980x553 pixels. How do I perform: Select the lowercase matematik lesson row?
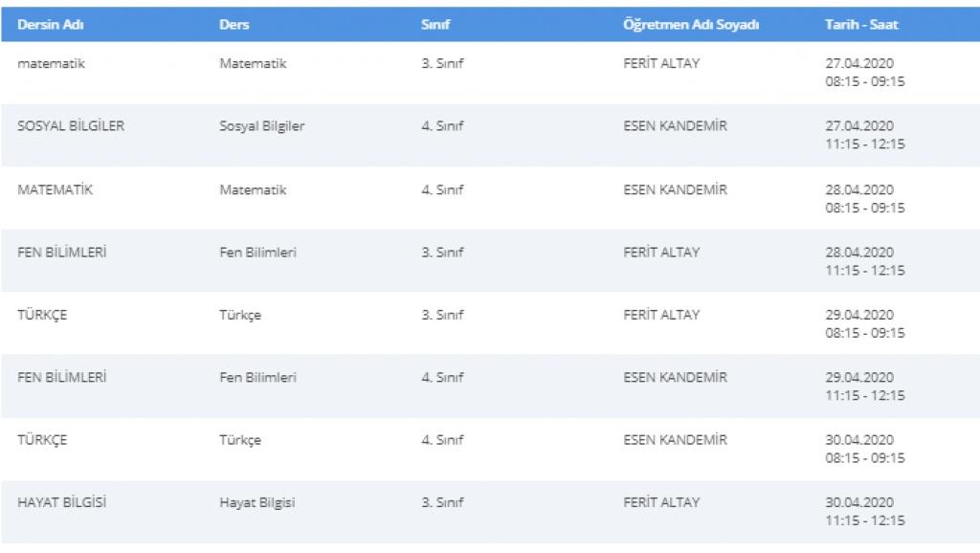click(x=52, y=64)
